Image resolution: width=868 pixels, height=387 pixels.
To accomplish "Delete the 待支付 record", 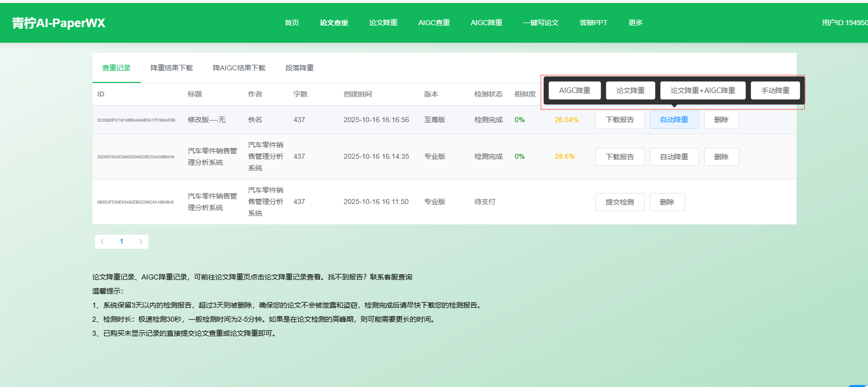I will [x=667, y=202].
